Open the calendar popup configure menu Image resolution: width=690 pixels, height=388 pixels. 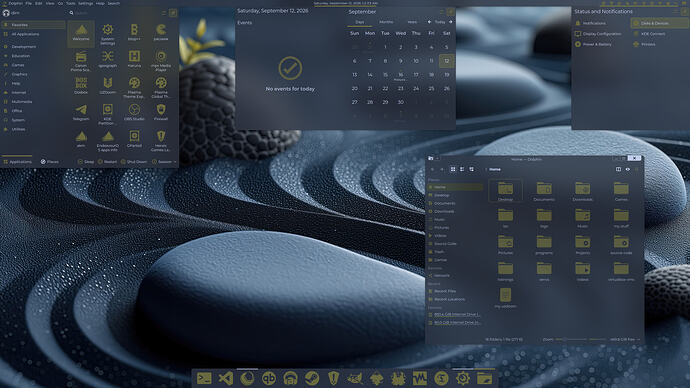point(442,11)
